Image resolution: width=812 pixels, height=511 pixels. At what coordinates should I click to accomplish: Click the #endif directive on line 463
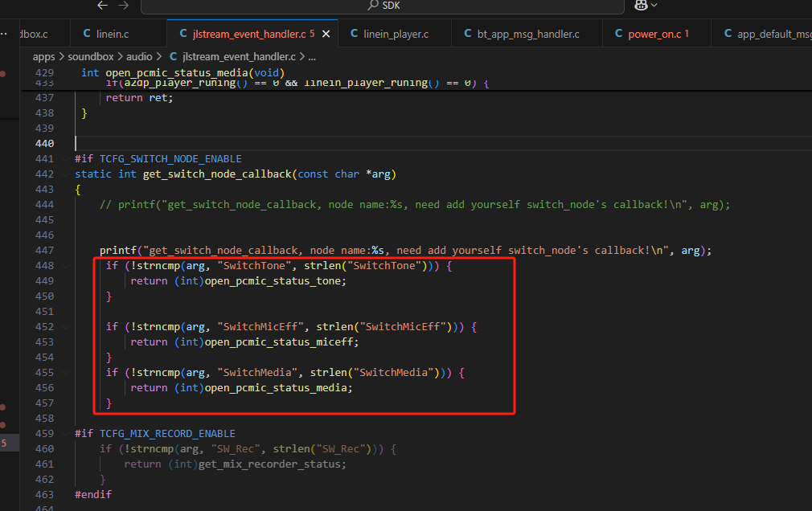click(x=93, y=495)
